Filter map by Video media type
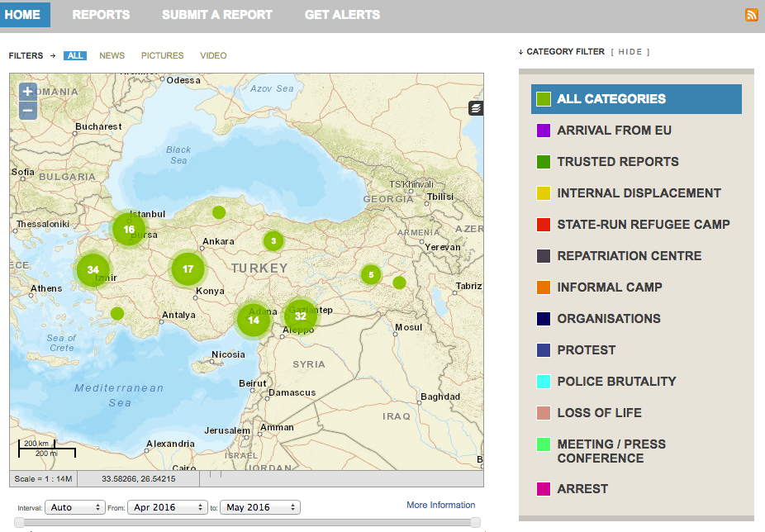Image resolution: width=765 pixels, height=532 pixels. coord(213,55)
